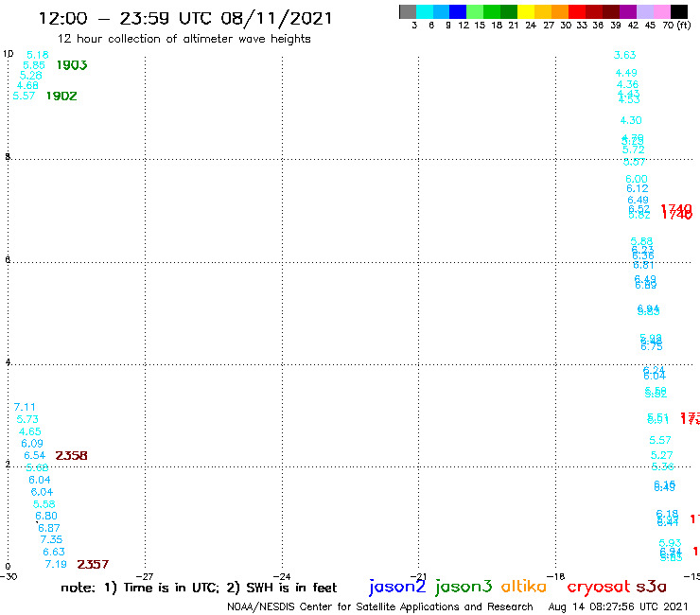Click the wave height value 5.93
Screen dimensions: 700x615
670,543
